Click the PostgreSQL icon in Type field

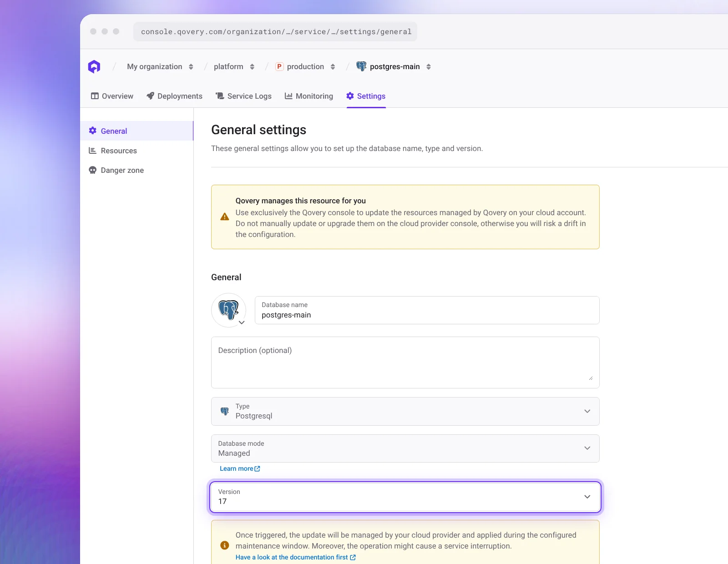coord(224,411)
